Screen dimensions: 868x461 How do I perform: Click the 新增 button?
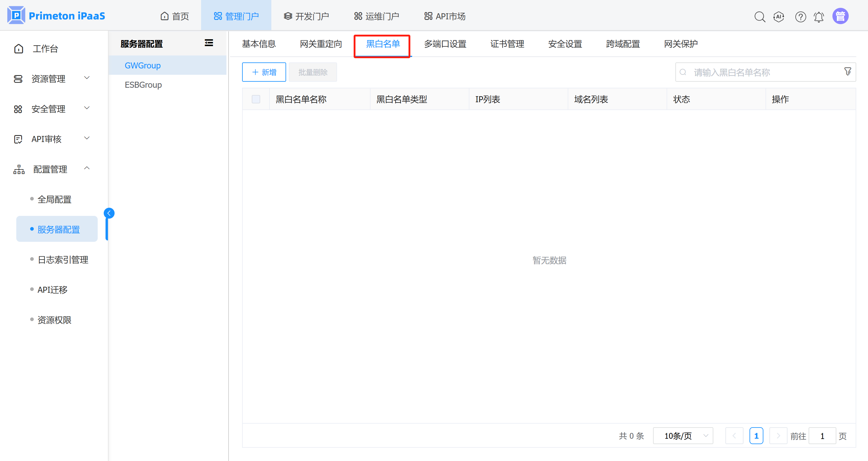tap(264, 72)
